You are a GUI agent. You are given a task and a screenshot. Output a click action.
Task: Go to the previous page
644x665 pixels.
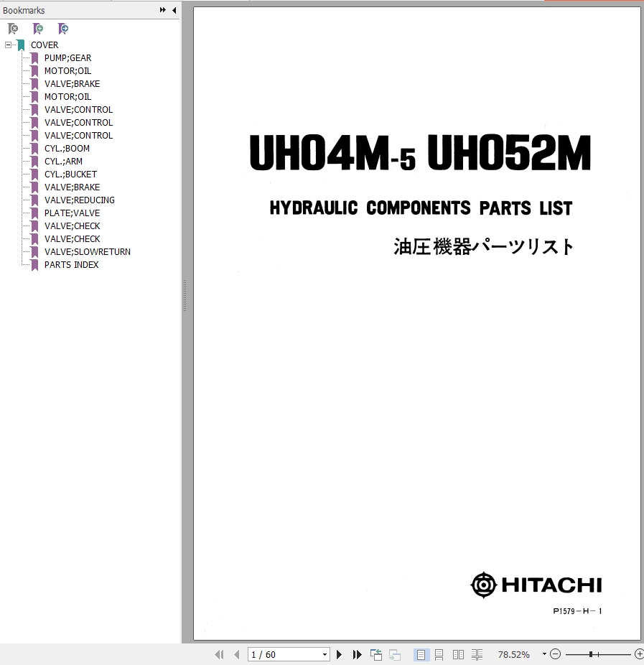[237, 654]
